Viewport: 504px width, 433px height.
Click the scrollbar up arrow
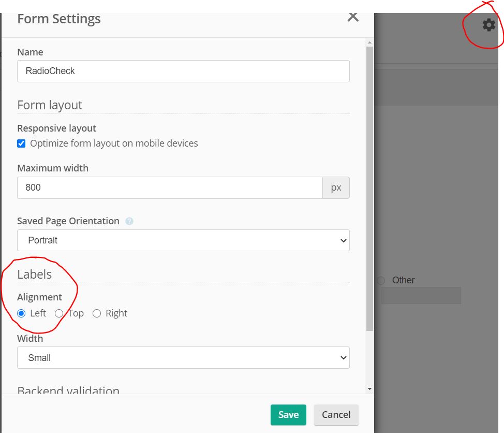coord(369,43)
